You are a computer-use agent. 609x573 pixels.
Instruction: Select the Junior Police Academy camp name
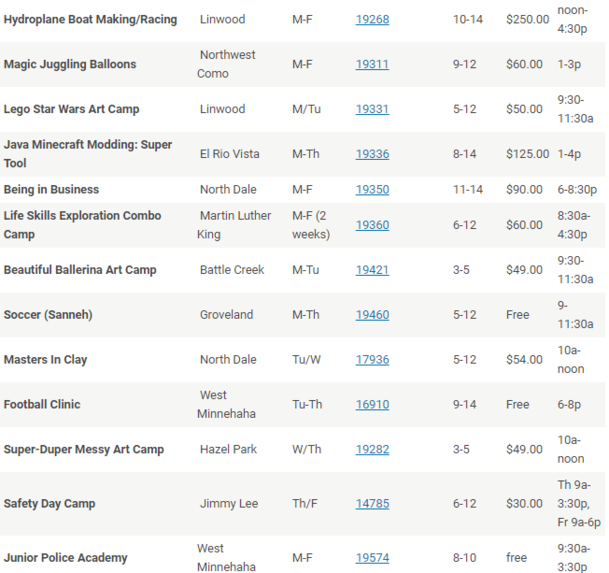tap(65, 558)
